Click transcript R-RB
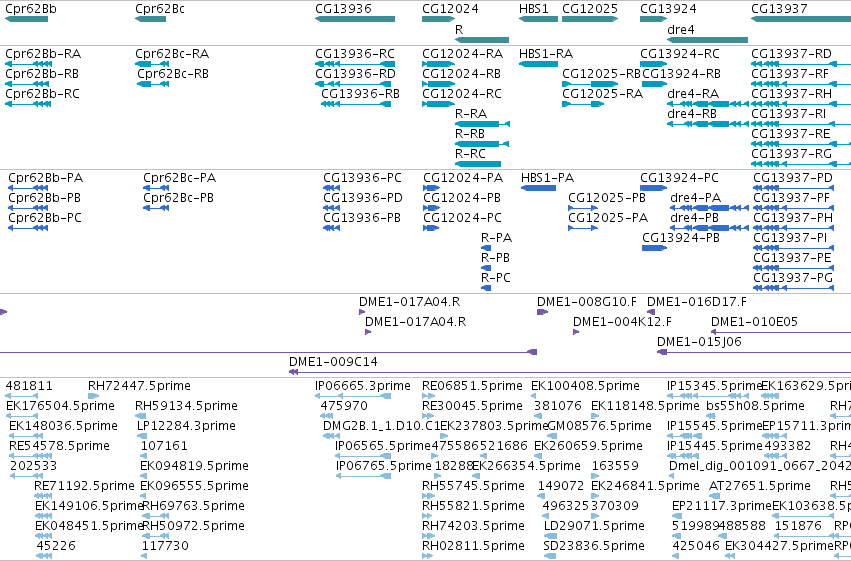The height and width of the screenshot is (561, 851). [x=470, y=134]
